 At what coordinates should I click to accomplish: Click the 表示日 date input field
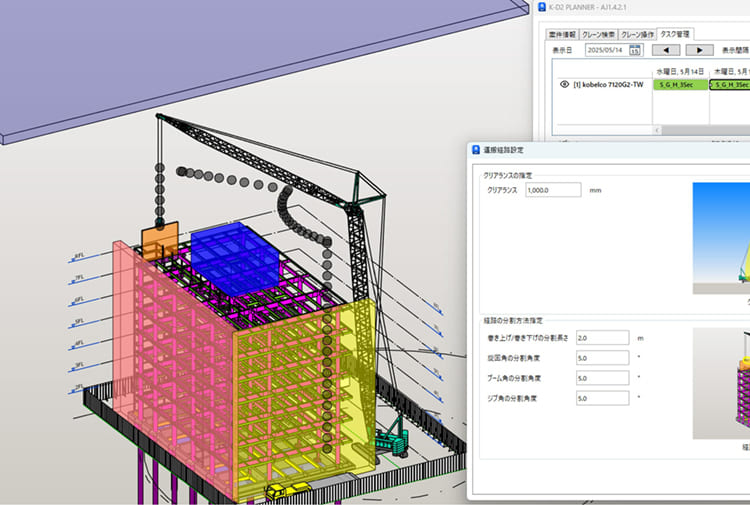[605, 50]
